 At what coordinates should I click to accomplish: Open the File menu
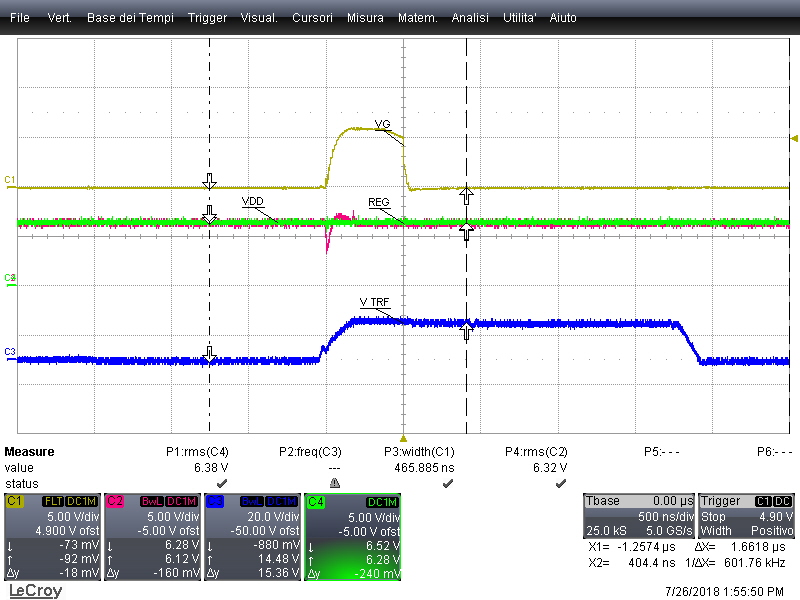pyautogui.click(x=19, y=18)
